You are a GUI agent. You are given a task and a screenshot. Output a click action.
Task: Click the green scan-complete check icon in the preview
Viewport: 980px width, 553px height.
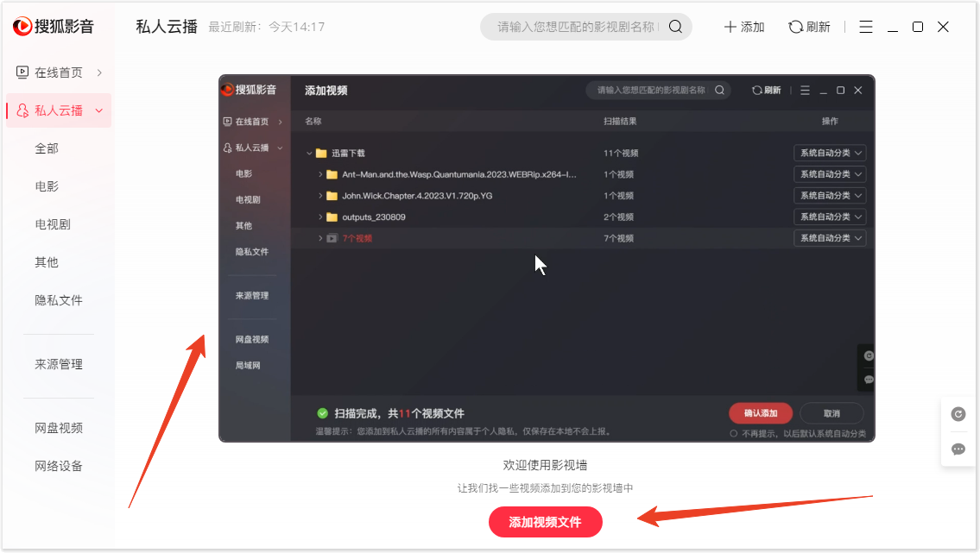click(323, 413)
